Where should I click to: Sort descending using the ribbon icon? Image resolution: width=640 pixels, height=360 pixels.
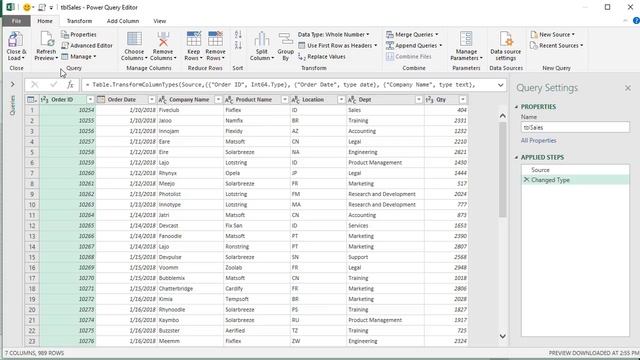pos(238,45)
